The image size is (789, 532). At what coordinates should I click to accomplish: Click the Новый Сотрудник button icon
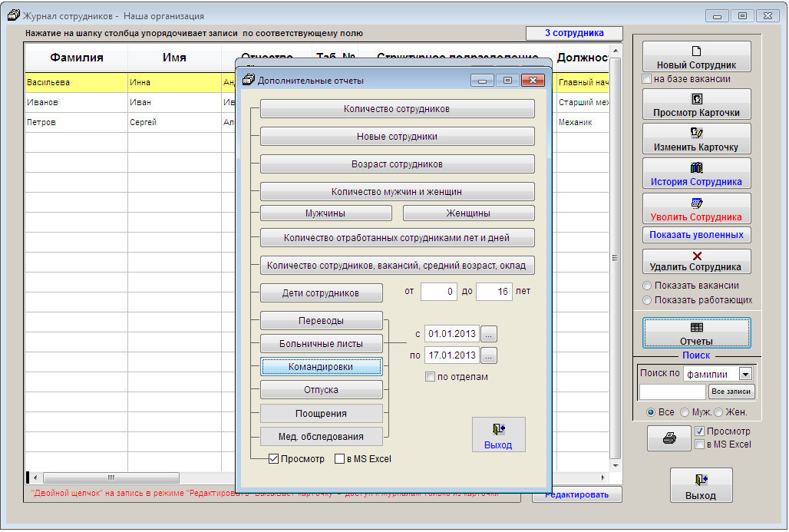(x=696, y=51)
